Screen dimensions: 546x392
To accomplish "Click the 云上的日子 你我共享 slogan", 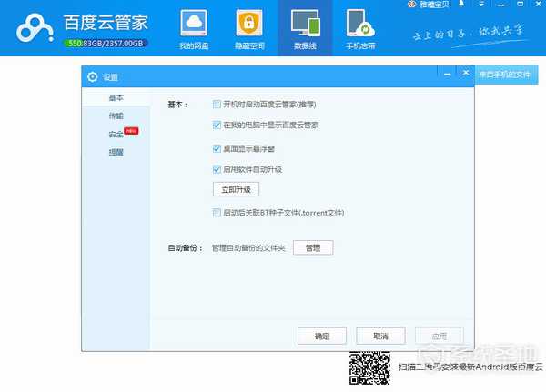I will pos(469,34).
